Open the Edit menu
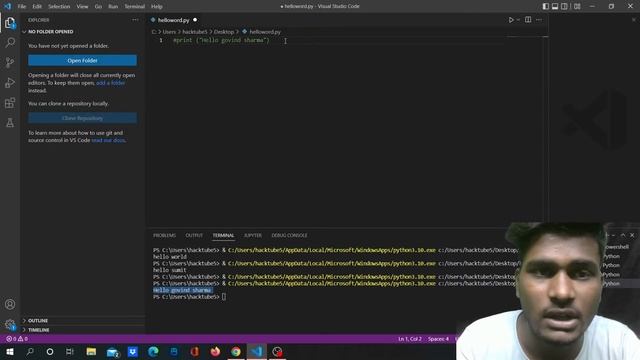The width and height of the screenshot is (640, 360). click(x=37, y=7)
